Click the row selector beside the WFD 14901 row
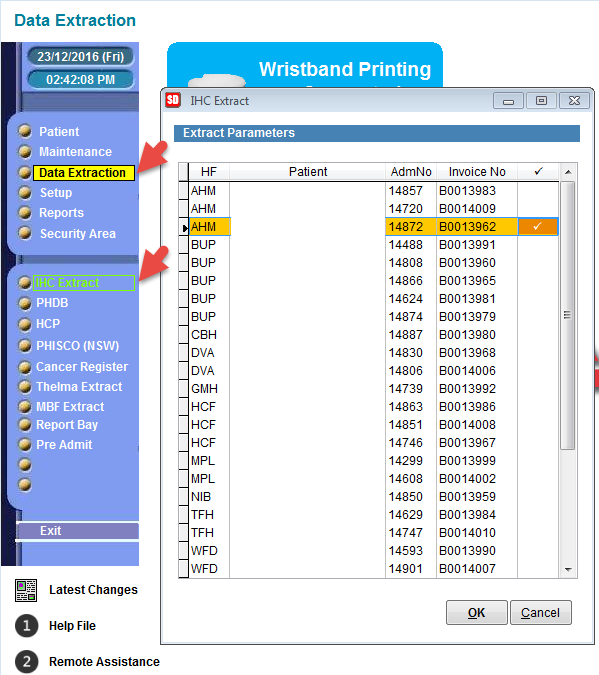 click(x=183, y=569)
